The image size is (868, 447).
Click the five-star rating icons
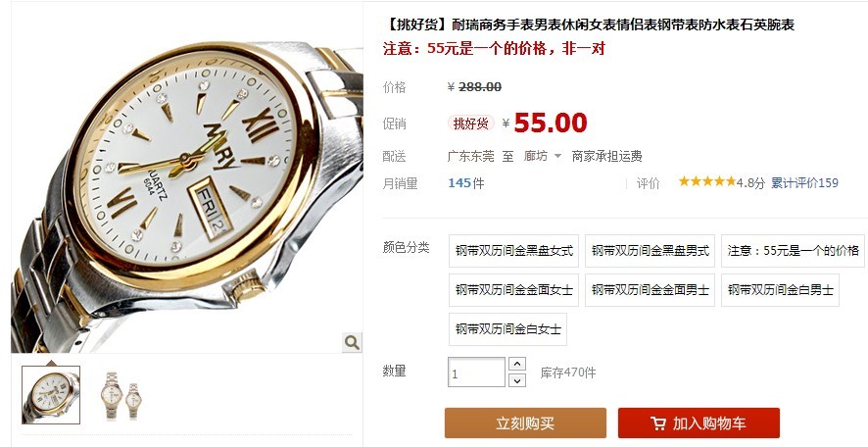(x=707, y=181)
